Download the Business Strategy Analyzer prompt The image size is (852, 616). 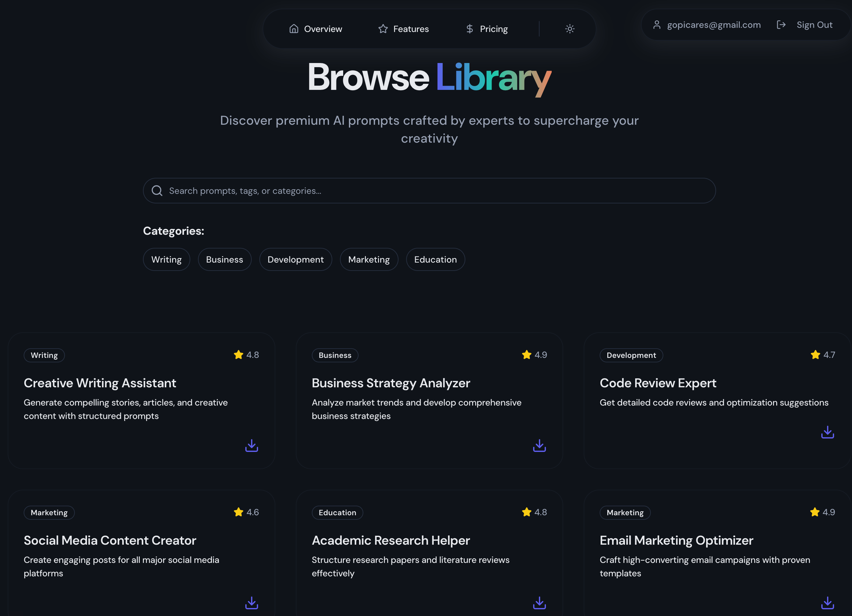[x=540, y=446]
